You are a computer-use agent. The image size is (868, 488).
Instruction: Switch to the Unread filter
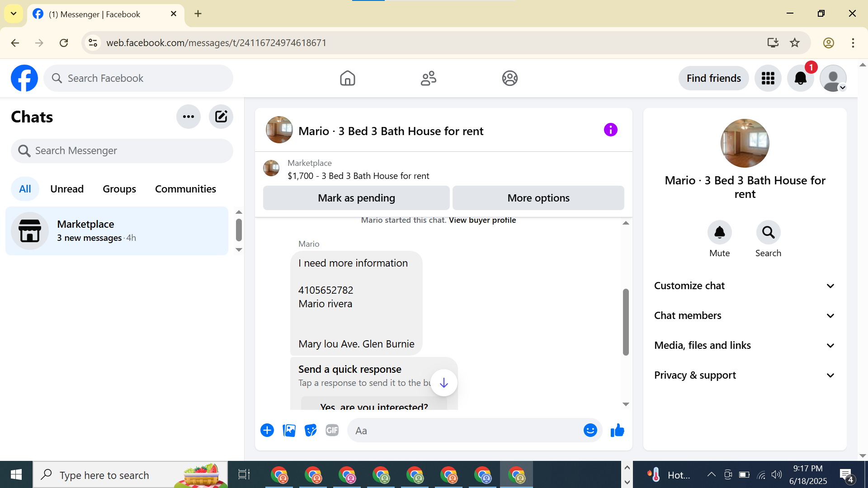click(67, 188)
